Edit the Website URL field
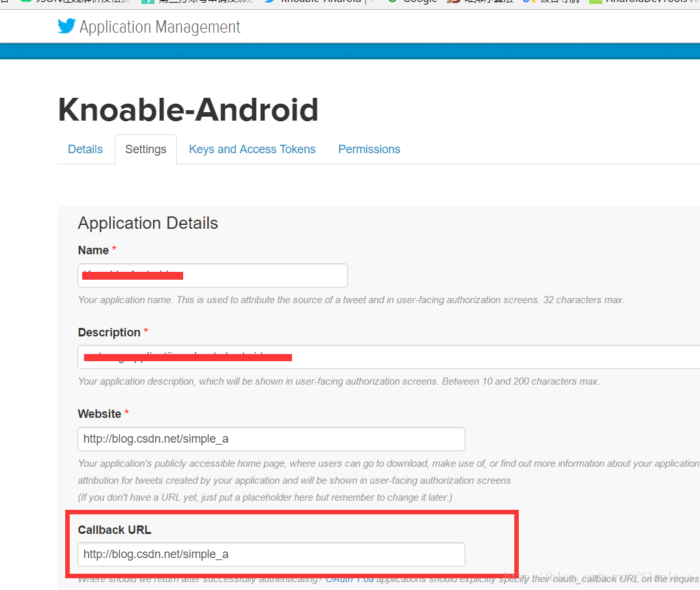The height and width of the screenshot is (590, 700). 271,439
